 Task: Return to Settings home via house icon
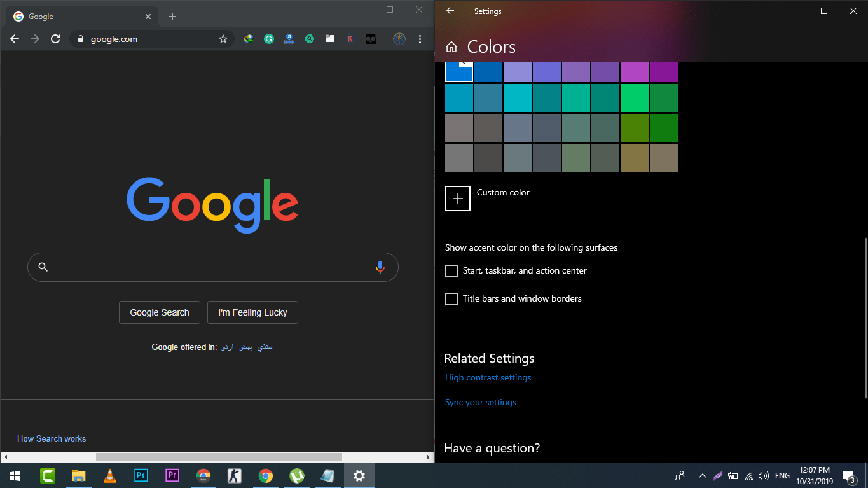(451, 47)
